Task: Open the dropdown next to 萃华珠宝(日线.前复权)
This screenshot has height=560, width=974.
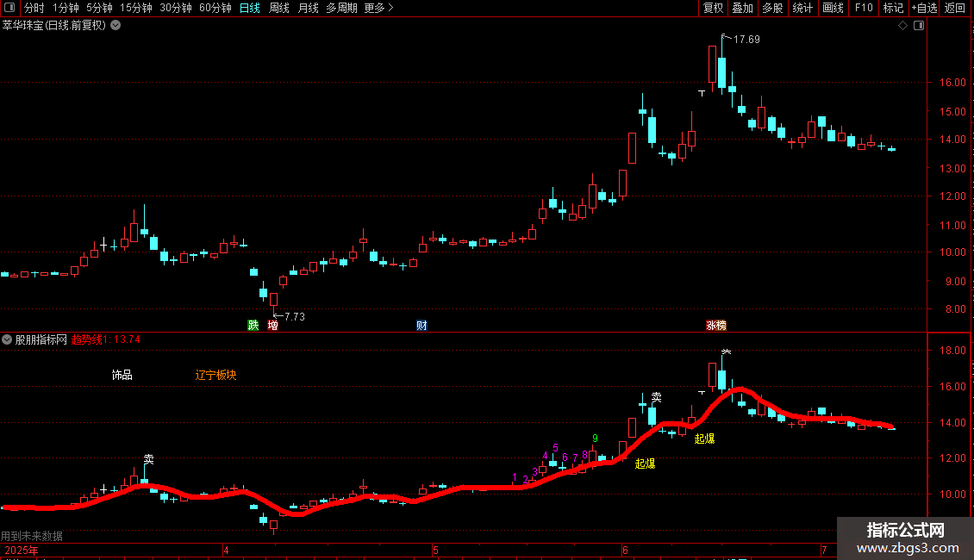Action: pos(116,26)
